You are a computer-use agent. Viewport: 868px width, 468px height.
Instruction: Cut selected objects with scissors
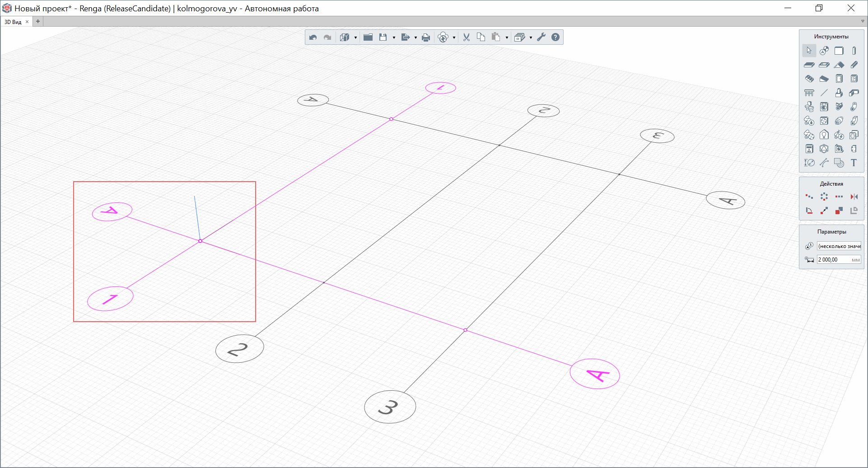pos(467,37)
